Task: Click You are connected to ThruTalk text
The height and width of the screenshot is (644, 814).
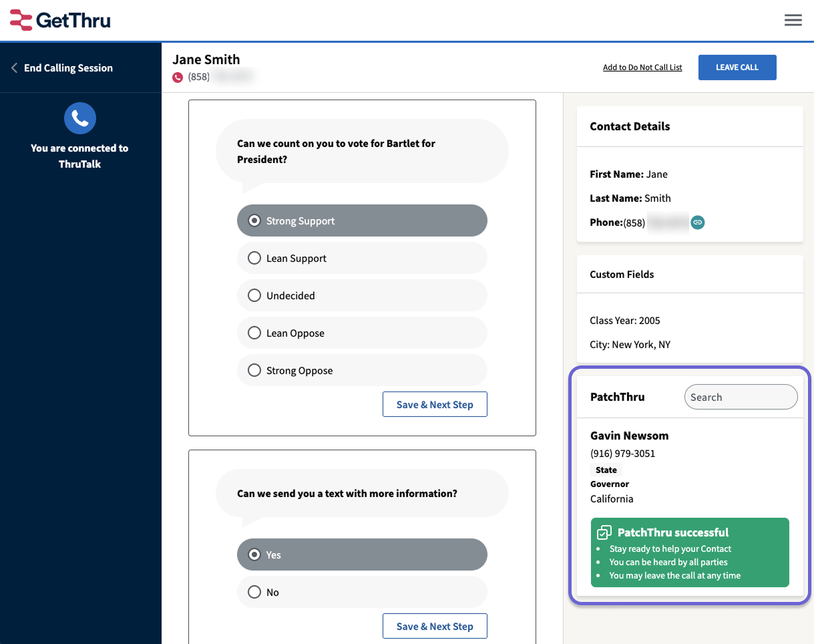Action: (x=79, y=156)
